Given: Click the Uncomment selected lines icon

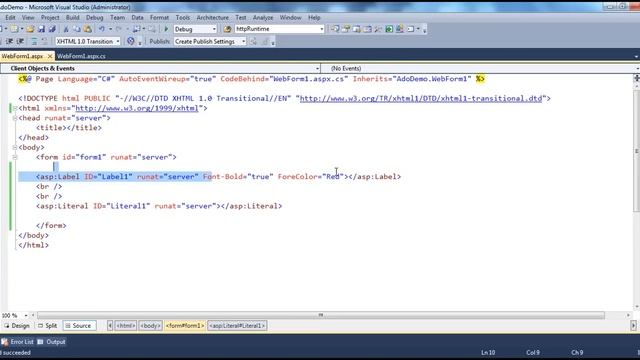Looking at the screenshot, I should pos(44,41).
